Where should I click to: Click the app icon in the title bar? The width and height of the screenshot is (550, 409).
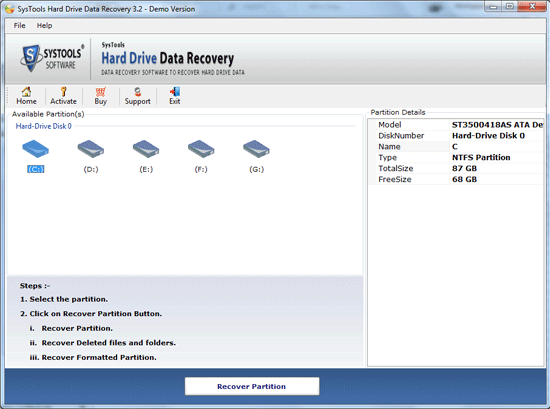coord(10,9)
